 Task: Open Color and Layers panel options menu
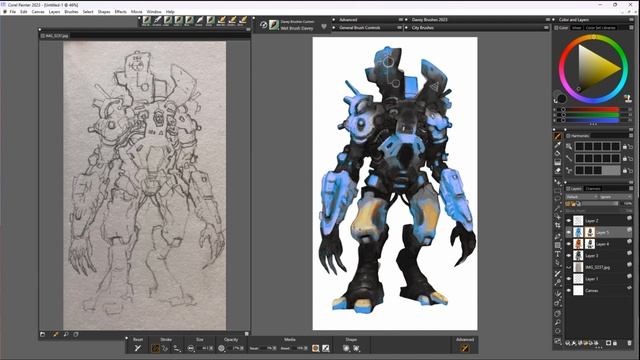point(631,20)
